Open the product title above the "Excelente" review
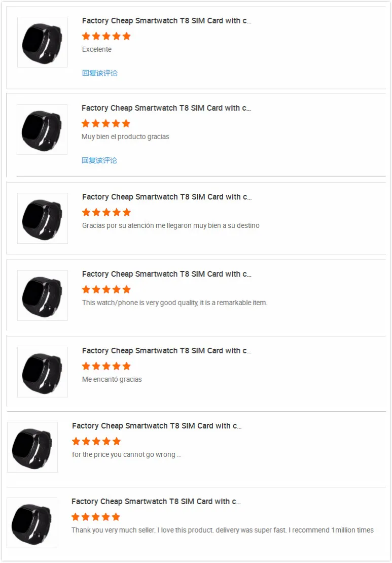Screen dimensions: 392x563 pos(167,21)
